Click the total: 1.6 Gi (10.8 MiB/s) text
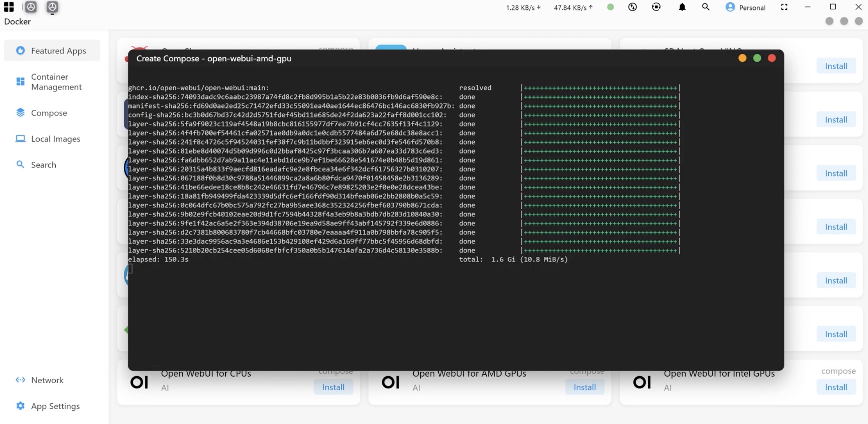Viewport: 868px width, 424px height. (513, 259)
